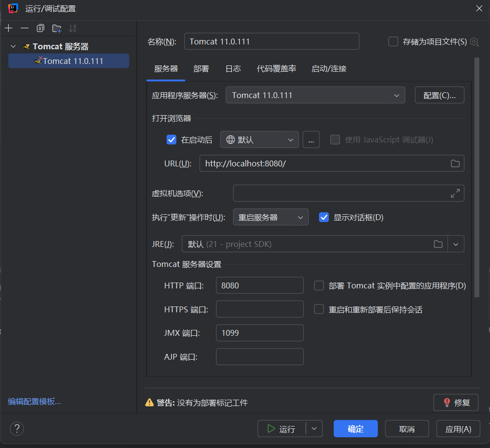Click the IntelliJ IDEA logo icon
Viewport: 490px width, 448px height.
click(13, 8)
